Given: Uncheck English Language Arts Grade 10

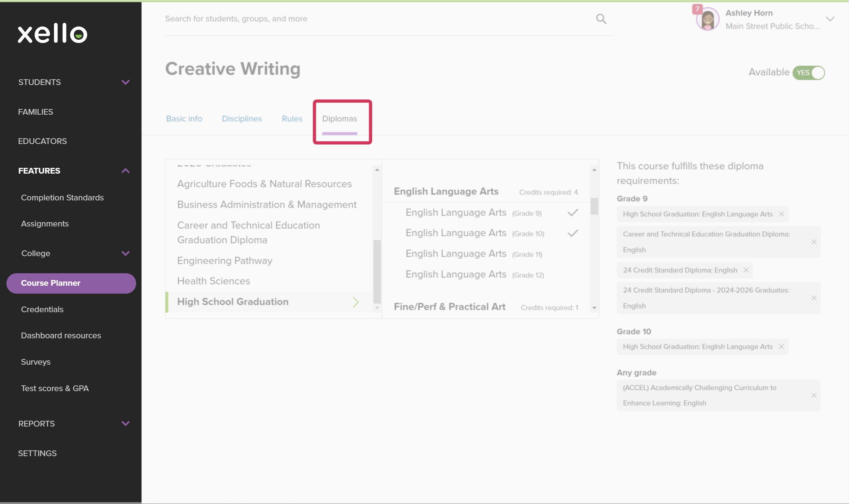Looking at the screenshot, I should click(573, 234).
